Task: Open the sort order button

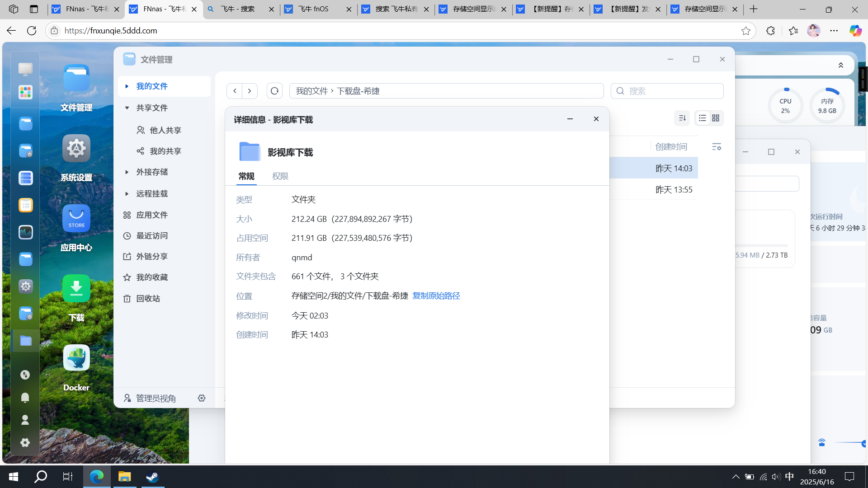Action: (682, 118)
